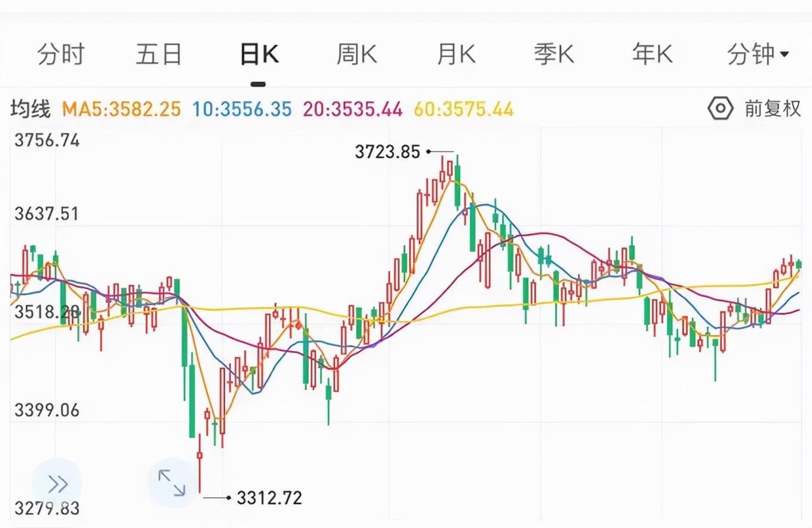
Task: Open the 年K yearly chart tab
Action: [651, 54]
